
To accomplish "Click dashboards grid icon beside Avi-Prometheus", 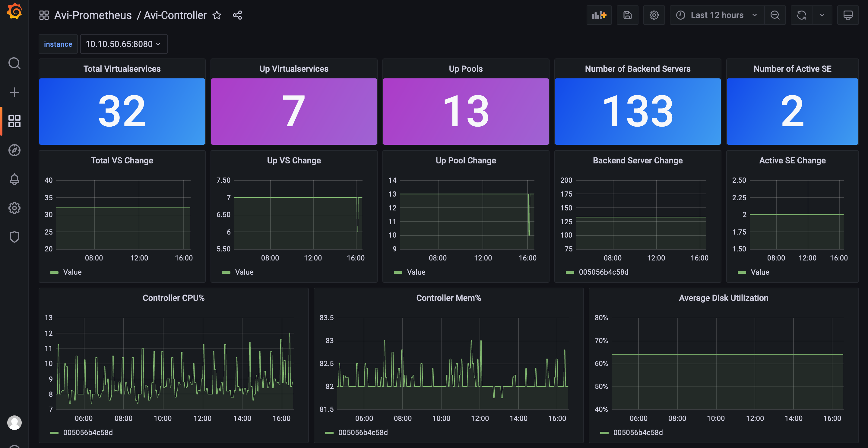I will coord(44,15).
